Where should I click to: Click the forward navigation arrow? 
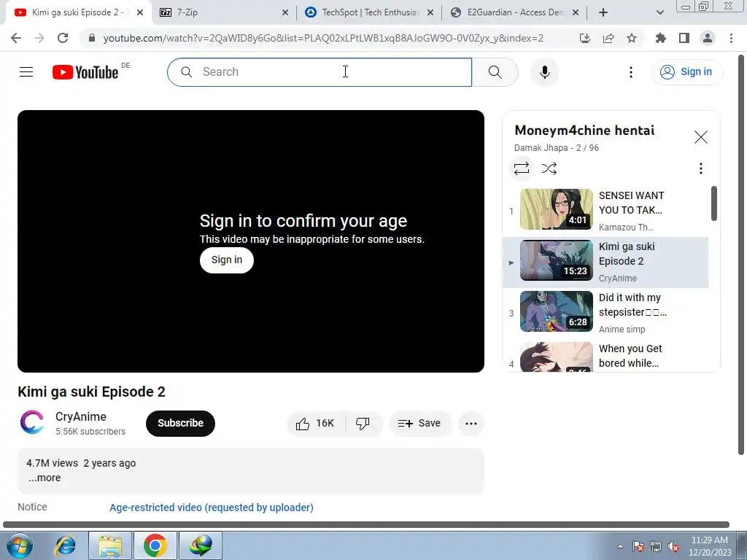pos(39,38)
